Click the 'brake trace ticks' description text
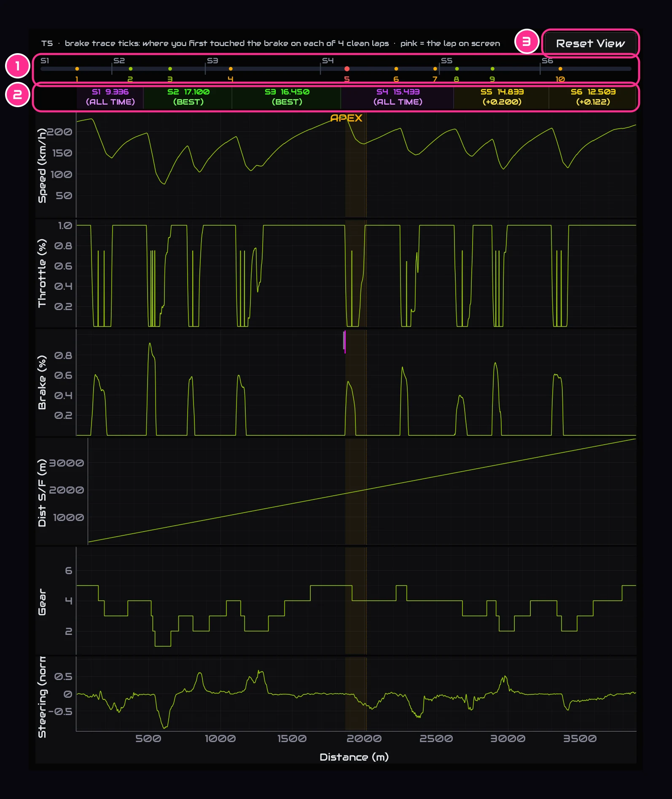 point(227,43)
